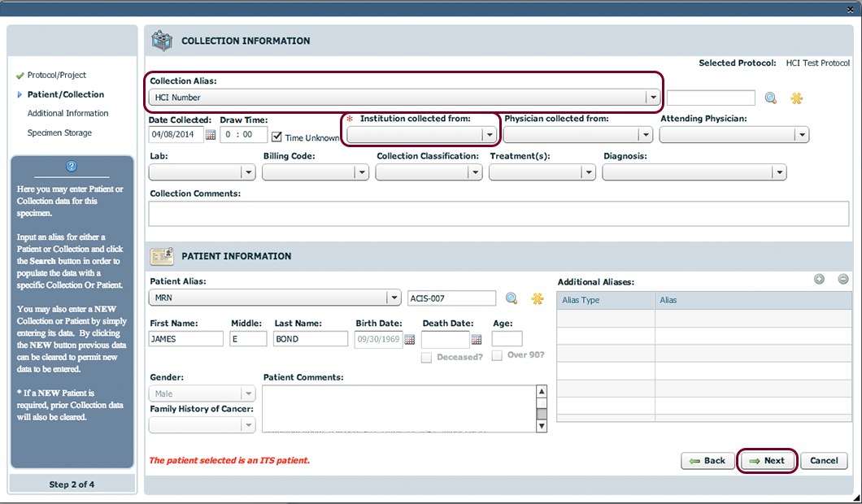Click the new collection yellow star icon
862x504 pixels.
point(797,98)
